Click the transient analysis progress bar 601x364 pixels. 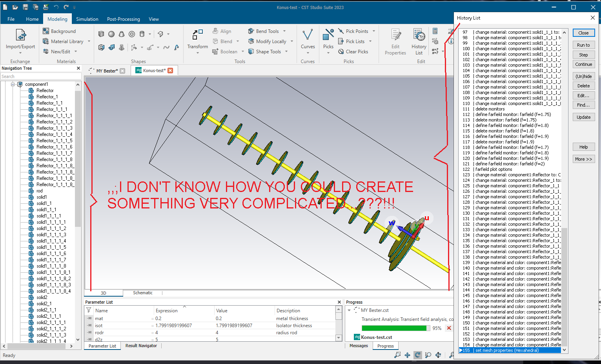(x=395, y=328)
